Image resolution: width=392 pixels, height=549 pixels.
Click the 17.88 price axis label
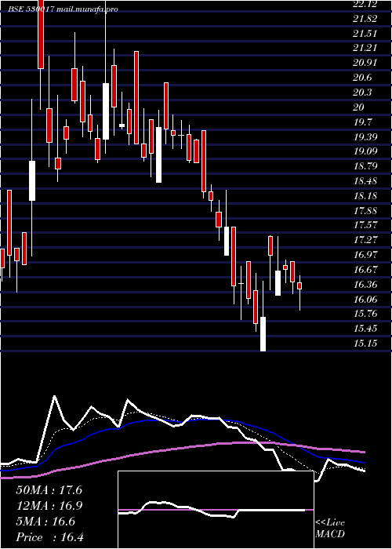(x=365, y=210)
